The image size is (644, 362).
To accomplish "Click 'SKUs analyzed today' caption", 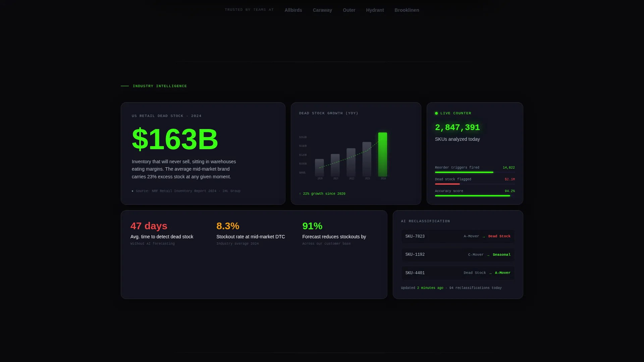I will click(457, 139).
